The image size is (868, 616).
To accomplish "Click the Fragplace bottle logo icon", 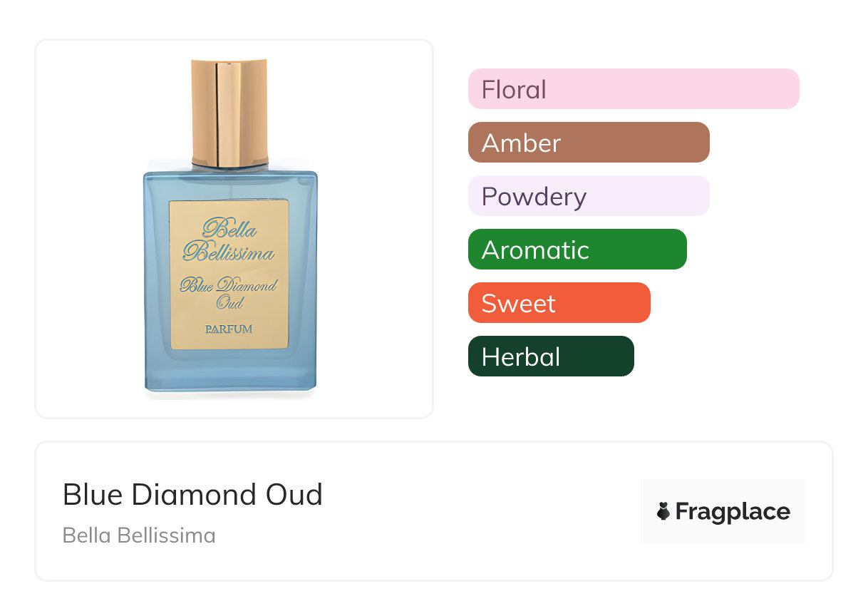I will pyautogui.click(x=663, y=512).
